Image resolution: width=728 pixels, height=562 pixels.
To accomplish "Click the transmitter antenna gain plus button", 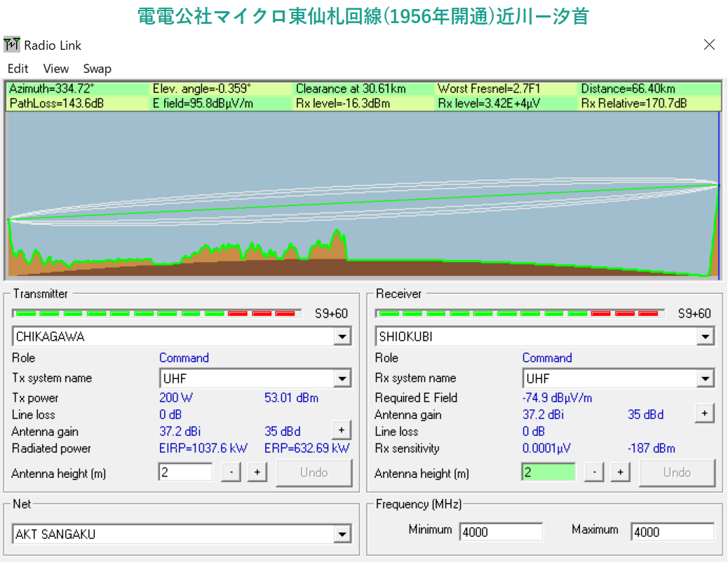I will pyautogui.click(x=342, y=430).
